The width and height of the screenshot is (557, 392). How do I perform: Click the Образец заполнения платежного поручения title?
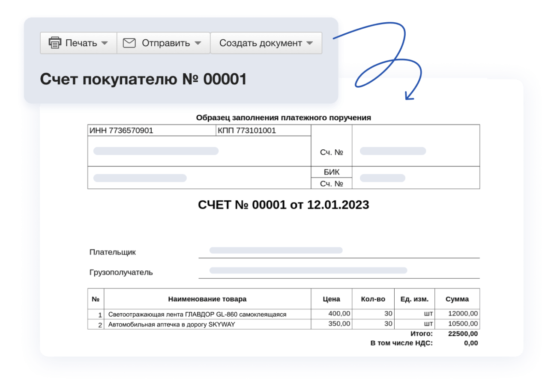click(x=284, y=117)
